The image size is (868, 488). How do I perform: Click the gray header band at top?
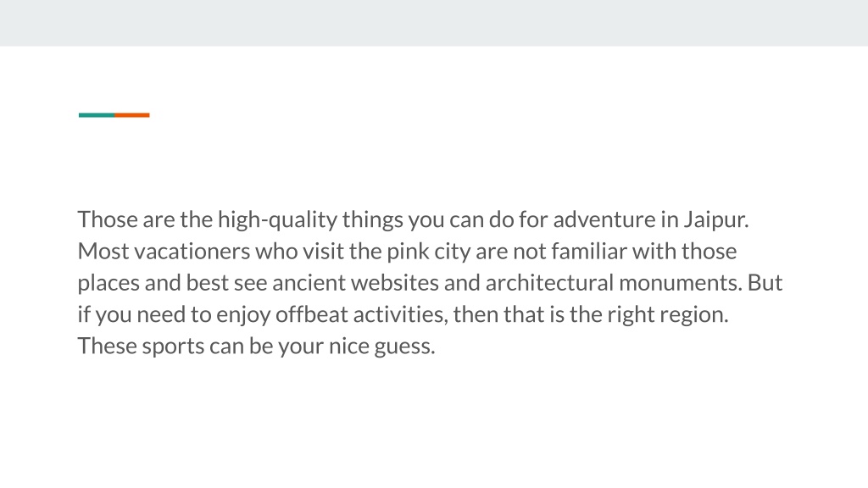coord(434,23)
